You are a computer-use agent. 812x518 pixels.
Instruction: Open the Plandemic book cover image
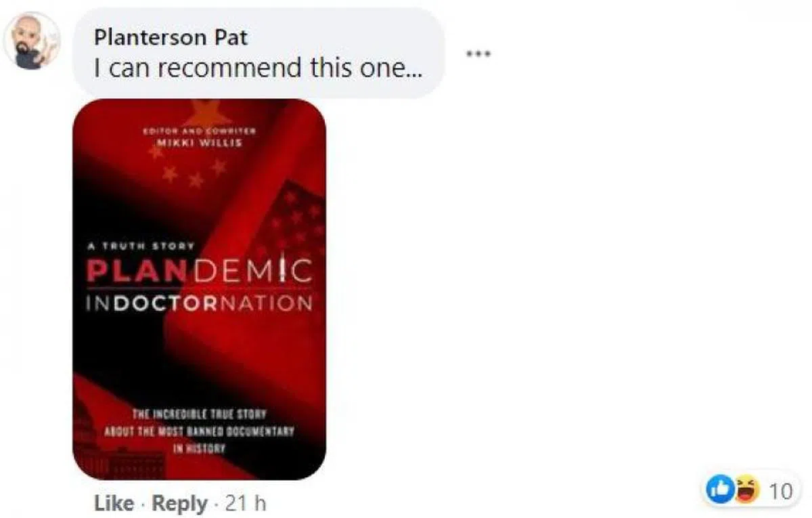tap(199, 289)
